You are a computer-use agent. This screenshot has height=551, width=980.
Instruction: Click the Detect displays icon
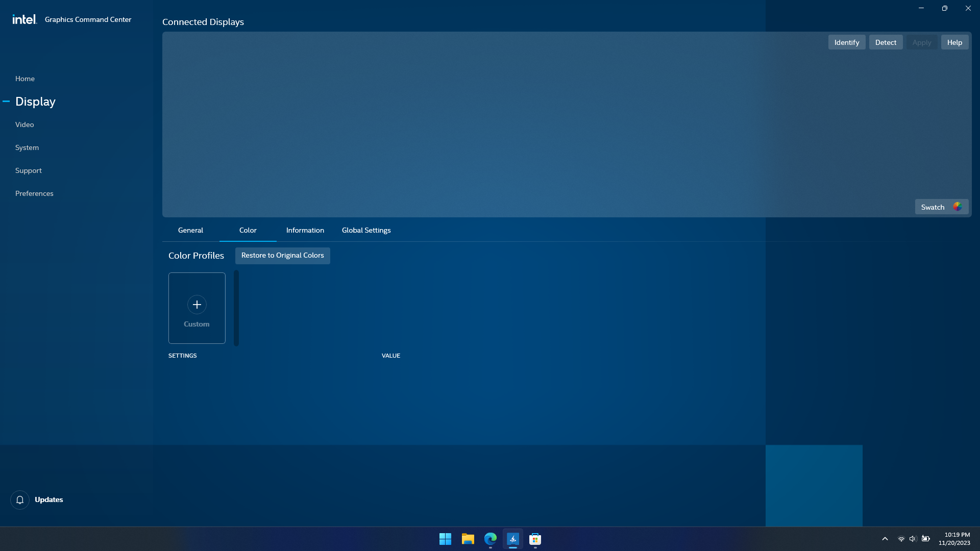(x=886, y=42)
